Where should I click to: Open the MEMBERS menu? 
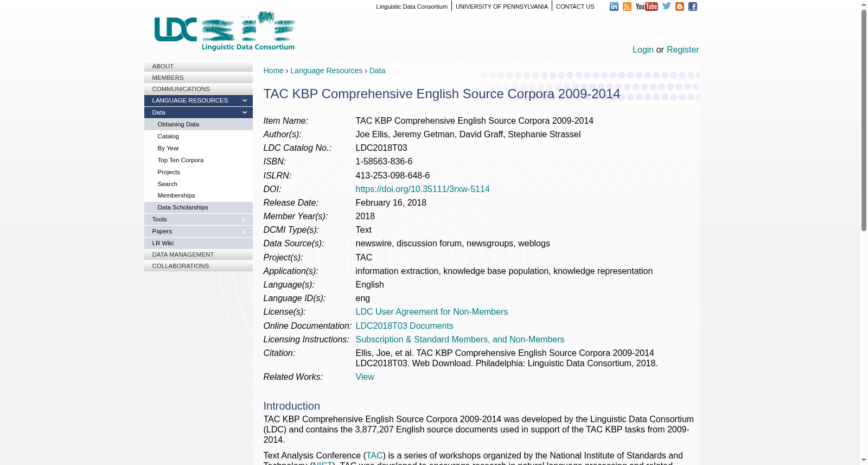pos(199,78)
